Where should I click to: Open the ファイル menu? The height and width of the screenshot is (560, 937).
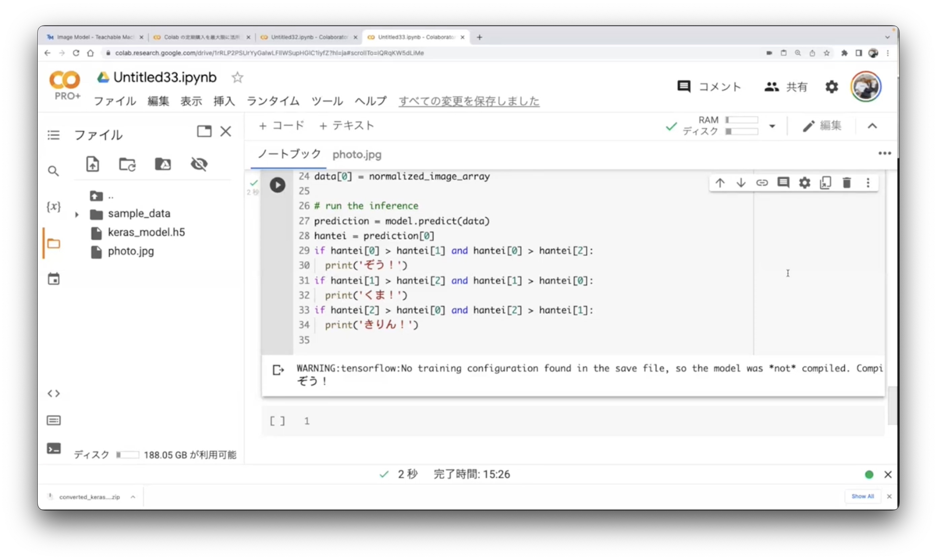coord(115,101)
